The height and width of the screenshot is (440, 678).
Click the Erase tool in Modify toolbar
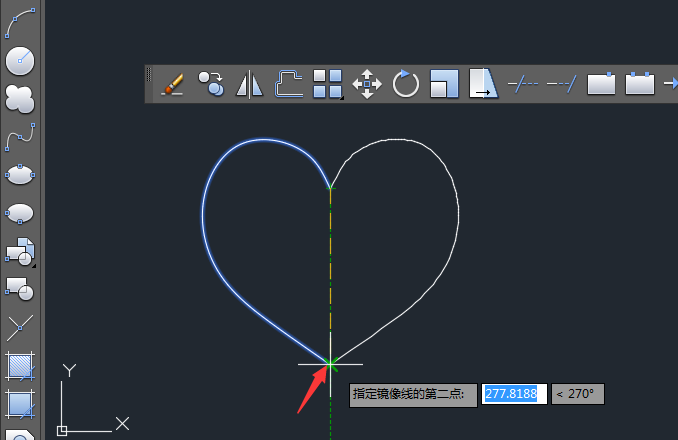[173, 84]
